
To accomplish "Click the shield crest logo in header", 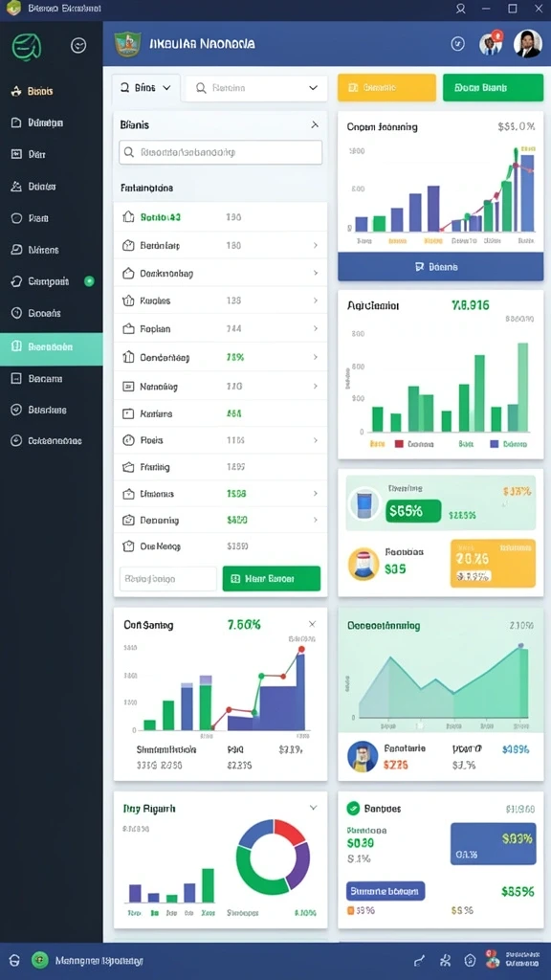I will pos(128,44).
